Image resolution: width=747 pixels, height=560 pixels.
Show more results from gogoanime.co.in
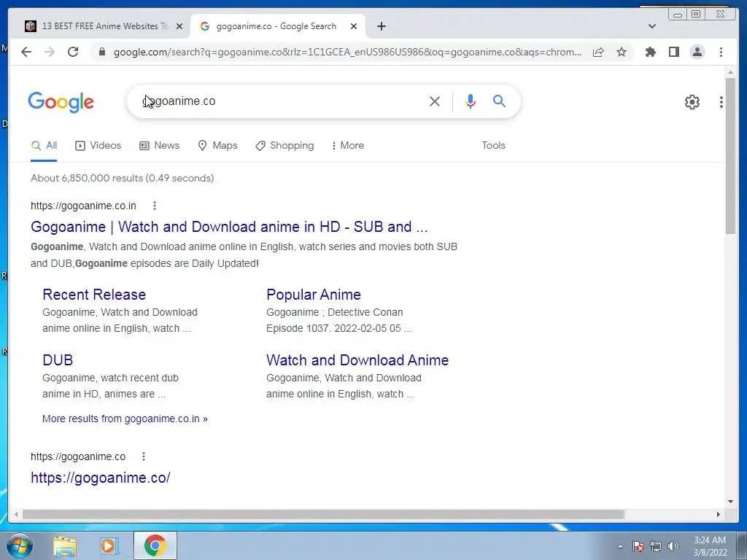pos(125,419)
